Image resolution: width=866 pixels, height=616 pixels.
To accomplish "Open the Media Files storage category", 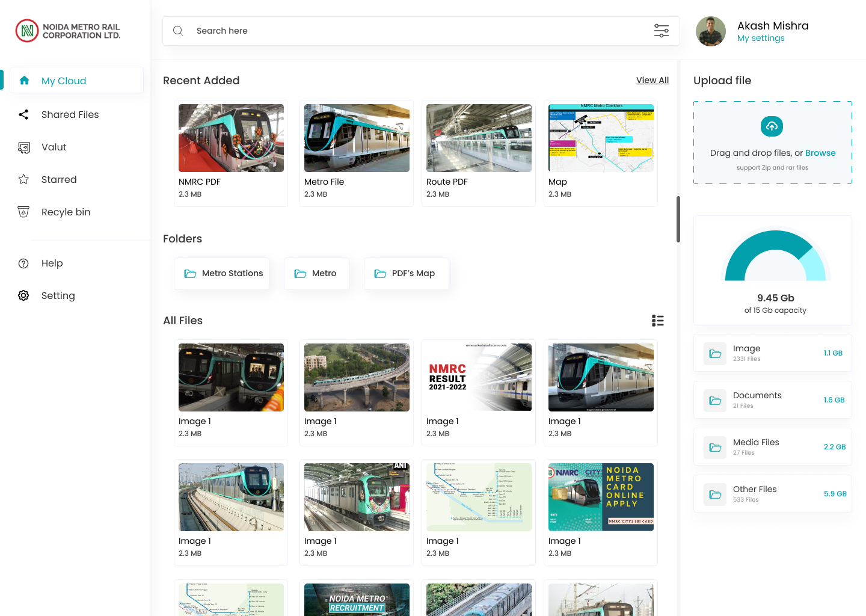I will coord(773,447).
